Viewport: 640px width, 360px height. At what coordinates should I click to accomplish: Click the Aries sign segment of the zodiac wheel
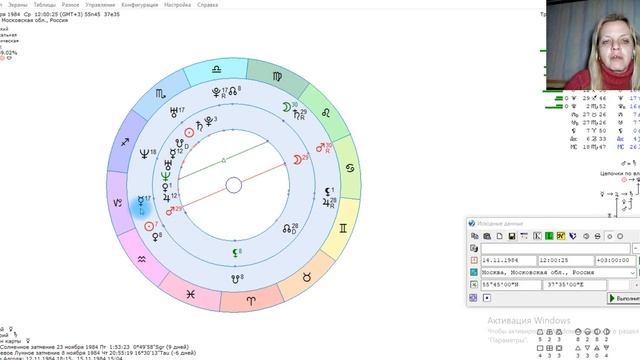point(251,301)
